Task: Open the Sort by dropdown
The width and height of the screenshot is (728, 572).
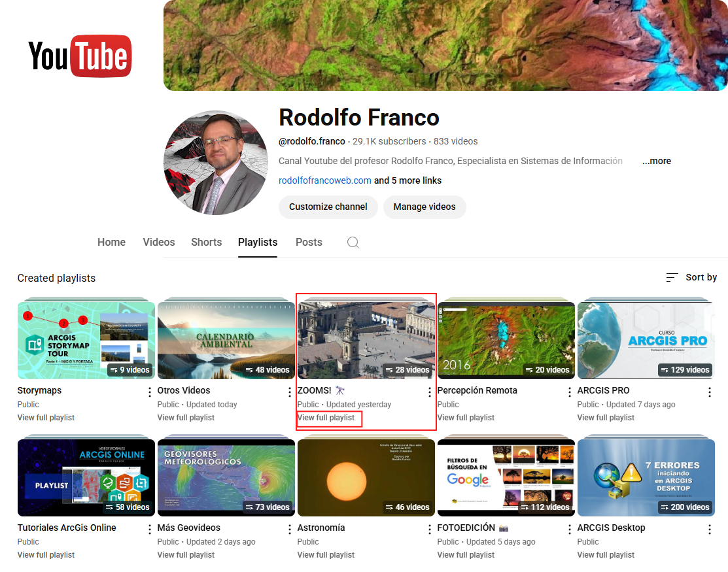Action: [691, 277]
